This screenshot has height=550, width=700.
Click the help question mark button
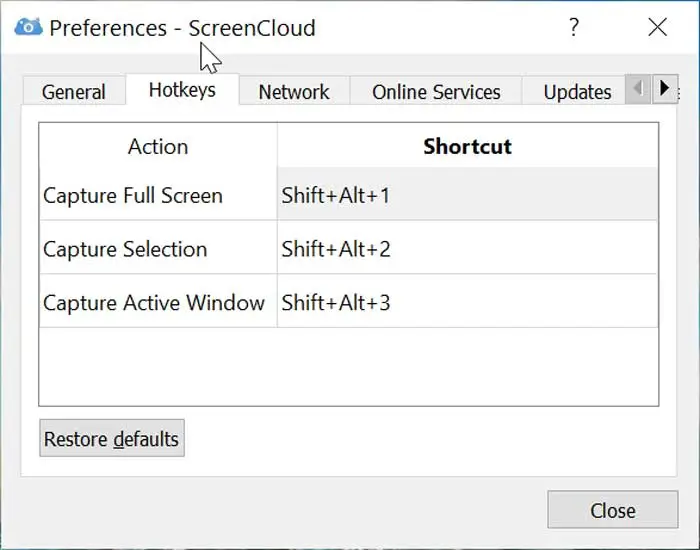(x=574, y=28)
